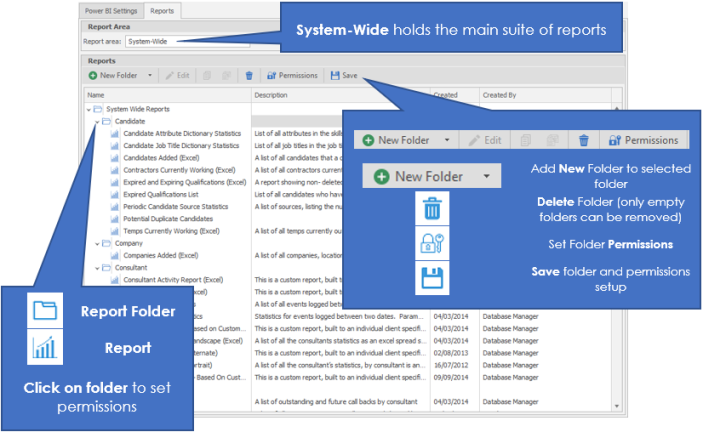Collapse the System Wide Reports tree node
Image resolution: width=703 pixels, height=432 pixels.
88,108
